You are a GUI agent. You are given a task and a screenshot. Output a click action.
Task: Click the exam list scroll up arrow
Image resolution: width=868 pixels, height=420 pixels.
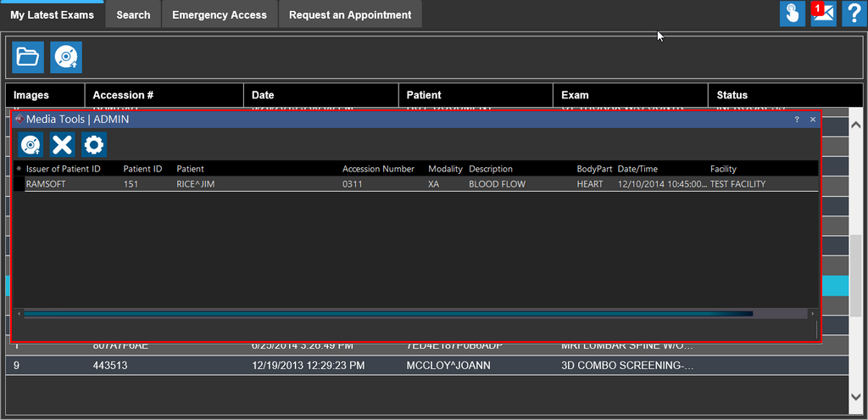[855, 125]
